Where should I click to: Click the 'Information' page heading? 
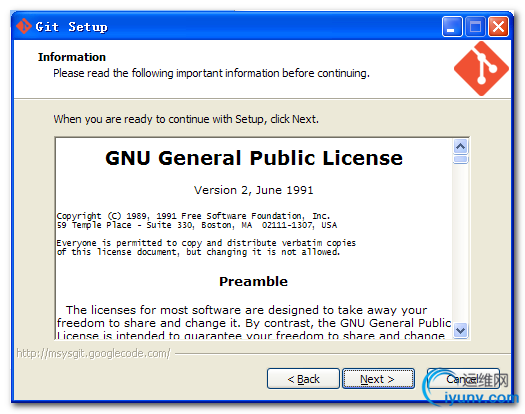point(72,57)
